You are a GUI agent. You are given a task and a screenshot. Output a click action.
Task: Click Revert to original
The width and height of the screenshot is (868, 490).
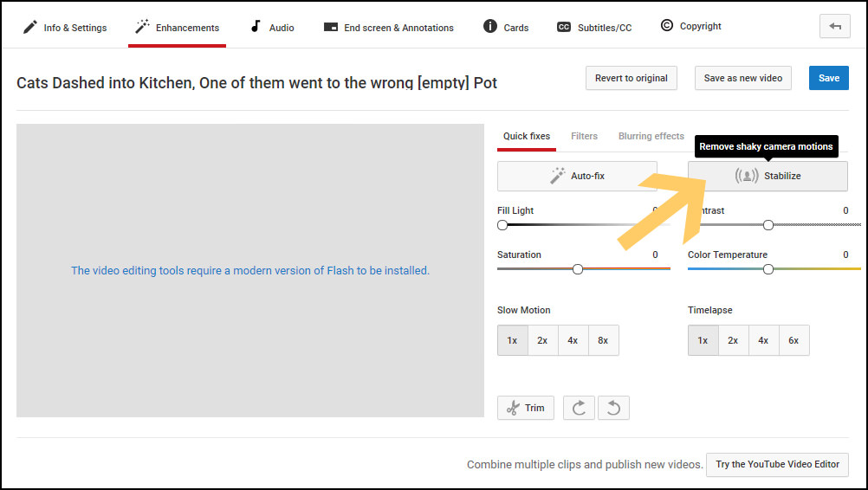click(x=631, y=78)
